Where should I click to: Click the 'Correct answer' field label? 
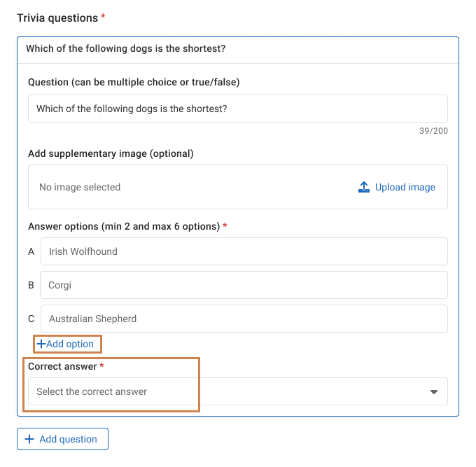[x=62, y=366]
